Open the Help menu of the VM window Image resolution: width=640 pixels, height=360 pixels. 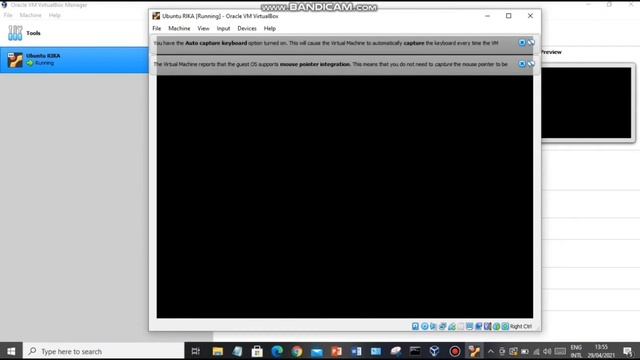click(x=270, y=29)
